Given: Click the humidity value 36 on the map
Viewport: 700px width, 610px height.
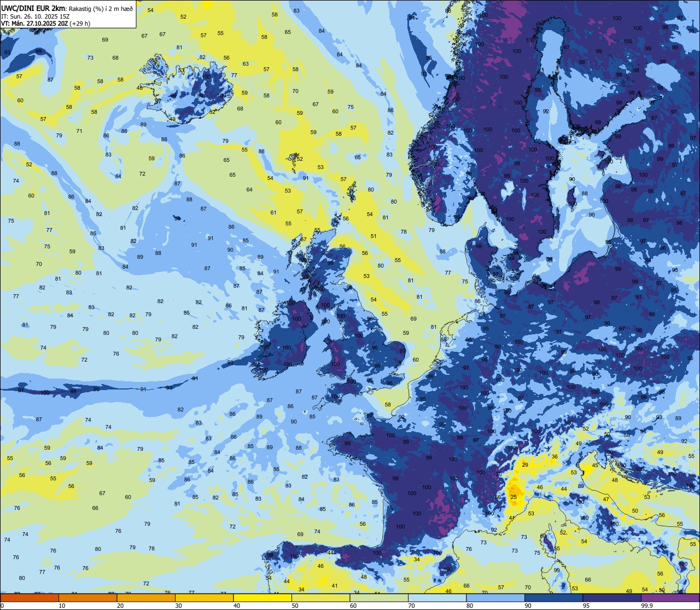Looking at the screenshot, I should 555,456.
